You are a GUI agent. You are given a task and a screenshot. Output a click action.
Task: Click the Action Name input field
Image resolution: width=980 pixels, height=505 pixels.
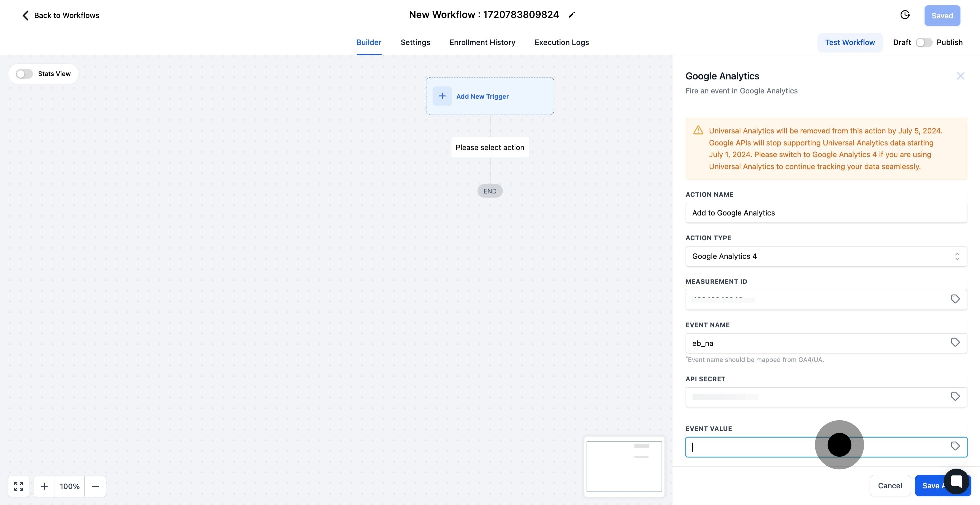coord(826,213)
